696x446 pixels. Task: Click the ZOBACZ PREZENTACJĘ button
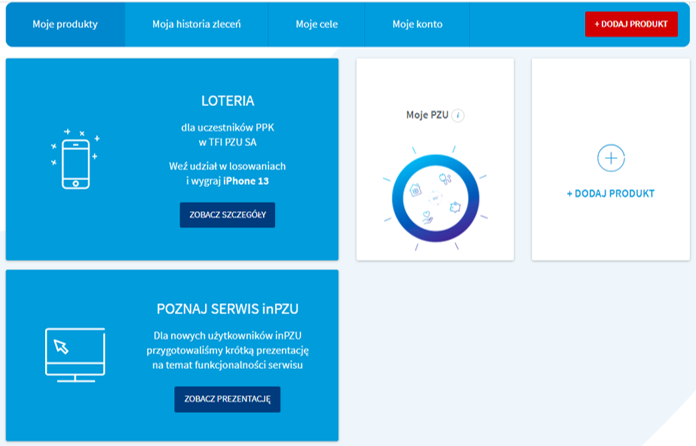pyautogui.click(x=227, y=399)
